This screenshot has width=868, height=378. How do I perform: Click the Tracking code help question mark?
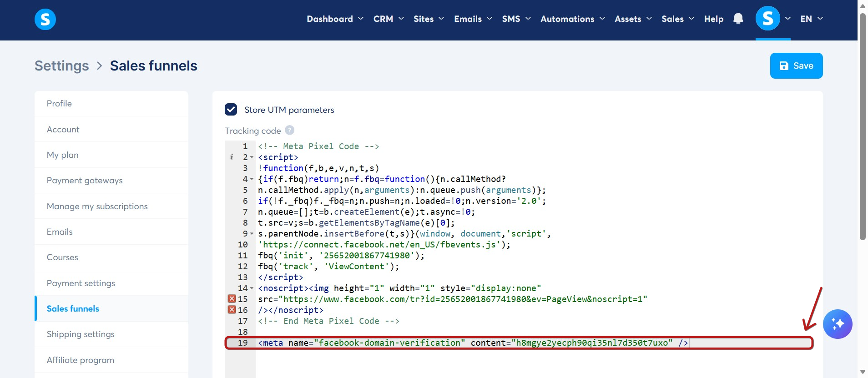click(289, 130)
